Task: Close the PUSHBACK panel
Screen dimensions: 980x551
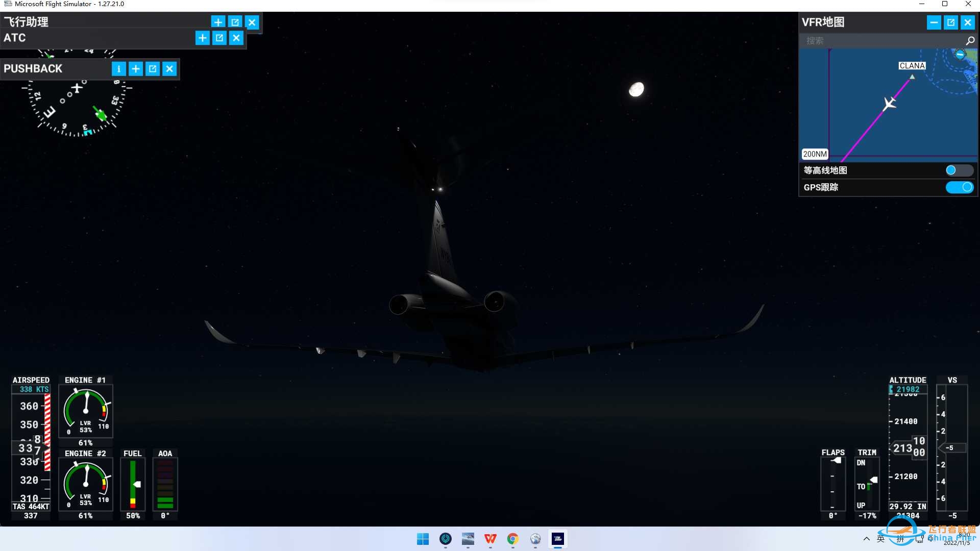Action: 169,69
